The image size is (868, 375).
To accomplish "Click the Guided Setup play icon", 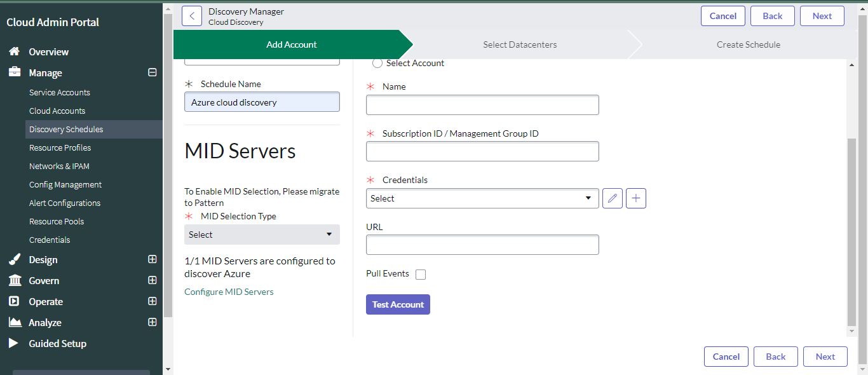I will 14,343.
